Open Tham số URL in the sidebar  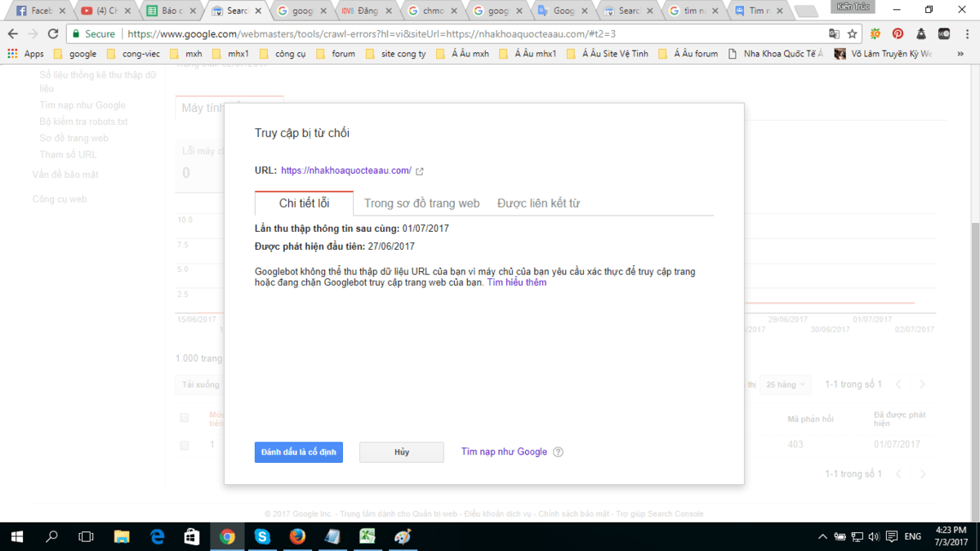(x=68, y=154)
